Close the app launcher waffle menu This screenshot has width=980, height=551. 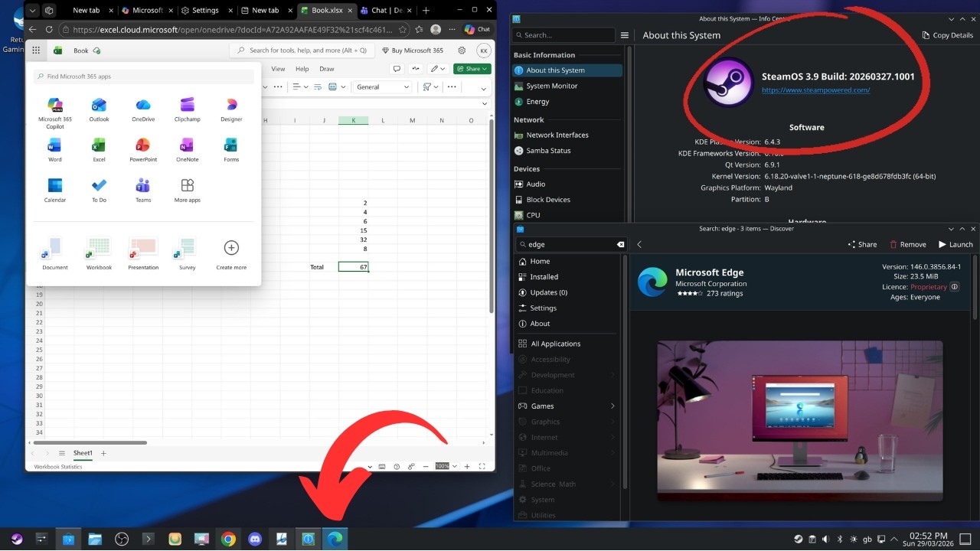pyautogui.click(x=36, y=51)
